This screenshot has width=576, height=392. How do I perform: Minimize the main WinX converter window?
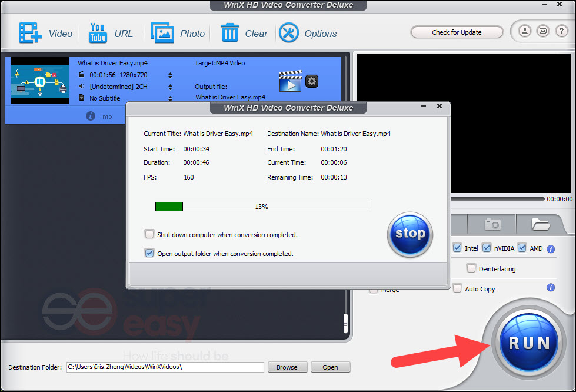[x=545, y=4]
